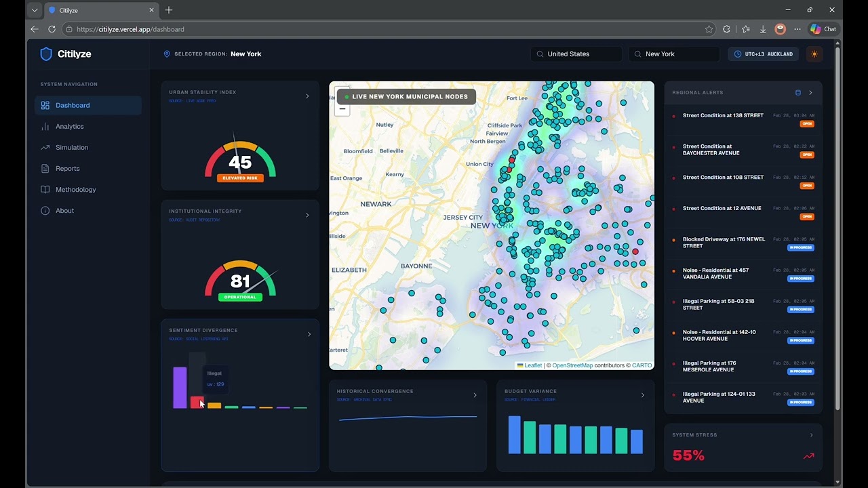Go to the Simulation page
The width and height of the screenshot is (868, 488).
pyautogui.click(x=88, y=147)
